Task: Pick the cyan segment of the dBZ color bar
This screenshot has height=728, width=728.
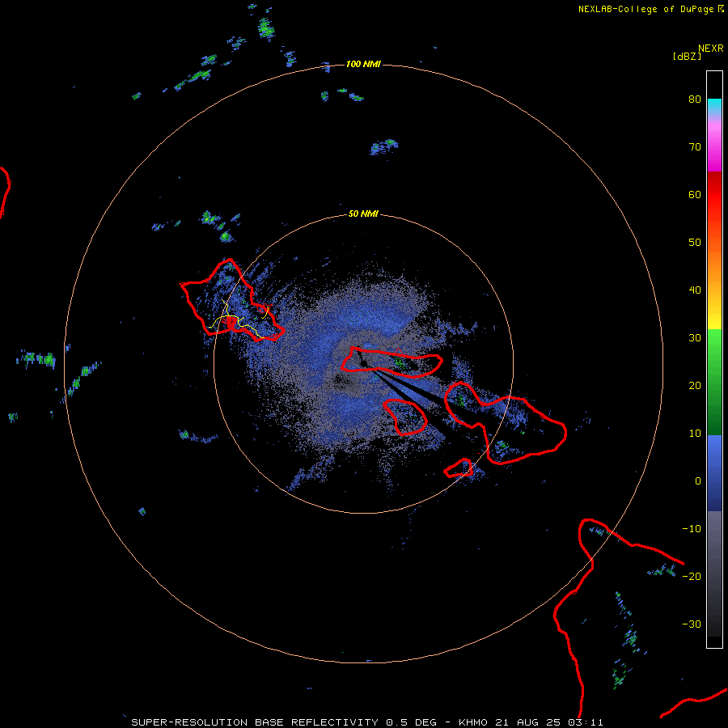Action: [714, 106]
